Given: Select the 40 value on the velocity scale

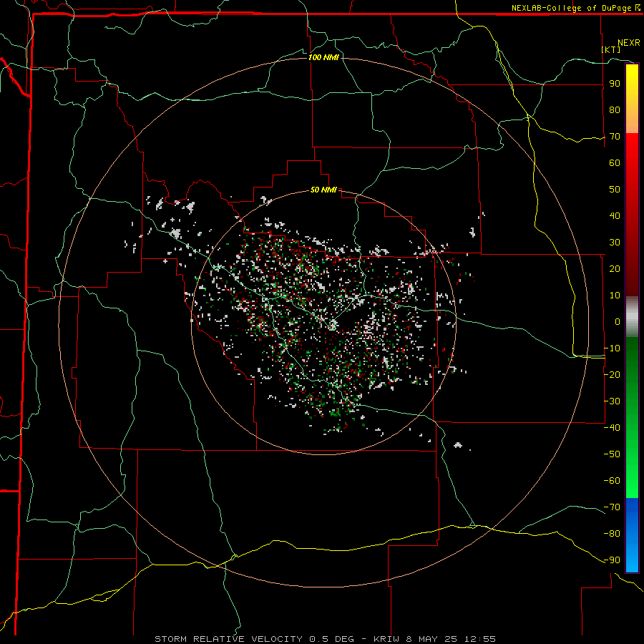Looking at the screenshot, I should tap(615, 216).
